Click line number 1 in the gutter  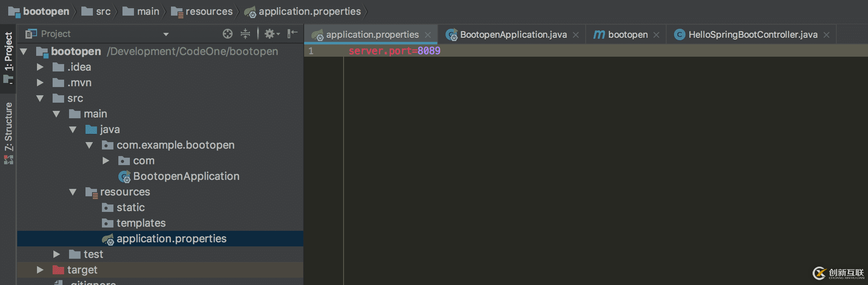click(311, 51)
